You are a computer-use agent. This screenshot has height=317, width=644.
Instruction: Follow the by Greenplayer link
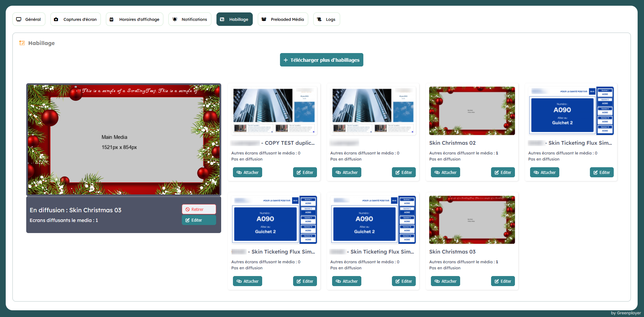tap(626, 313)
